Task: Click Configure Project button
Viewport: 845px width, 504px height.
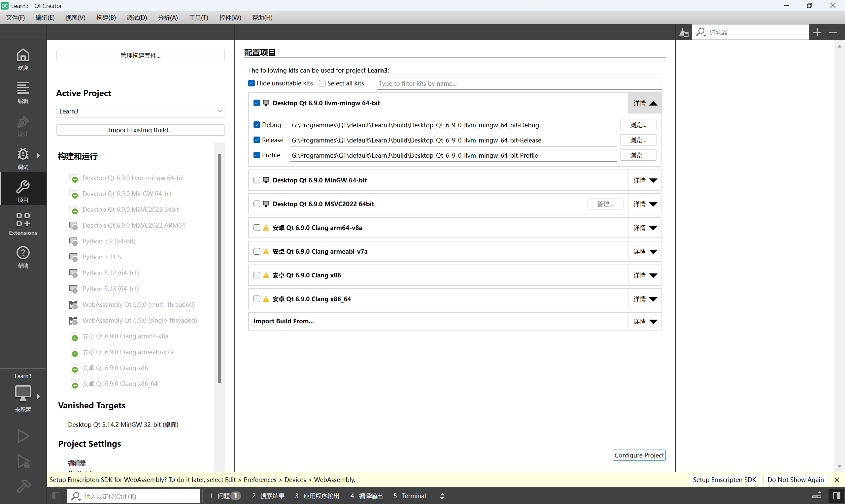Action: pos(639,455)
